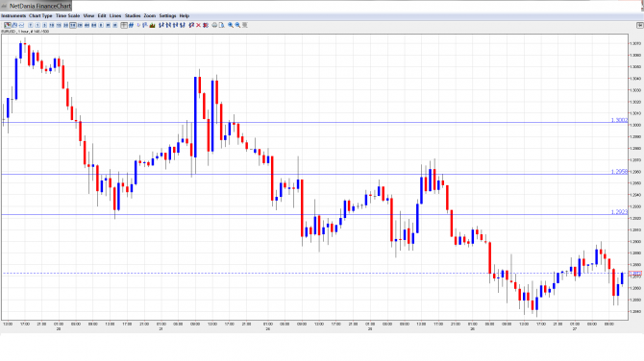
Task: Click the print chart icon
Action: coord(214,25)
